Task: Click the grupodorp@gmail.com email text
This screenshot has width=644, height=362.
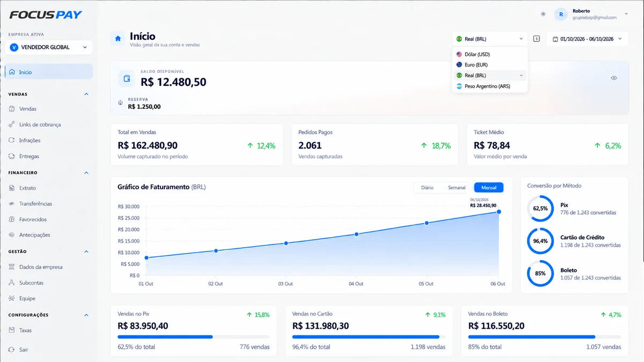Action: [595, 18]
